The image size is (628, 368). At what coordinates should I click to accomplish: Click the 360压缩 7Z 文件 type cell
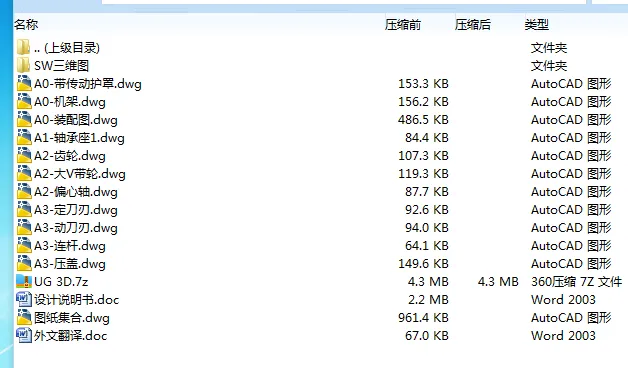click(576, 282)
